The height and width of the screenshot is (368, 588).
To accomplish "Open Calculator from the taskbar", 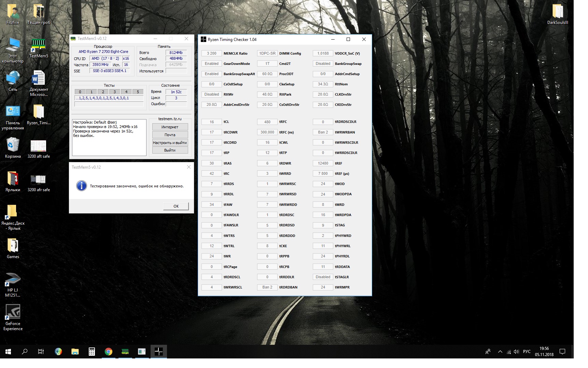I will [92, 351].
